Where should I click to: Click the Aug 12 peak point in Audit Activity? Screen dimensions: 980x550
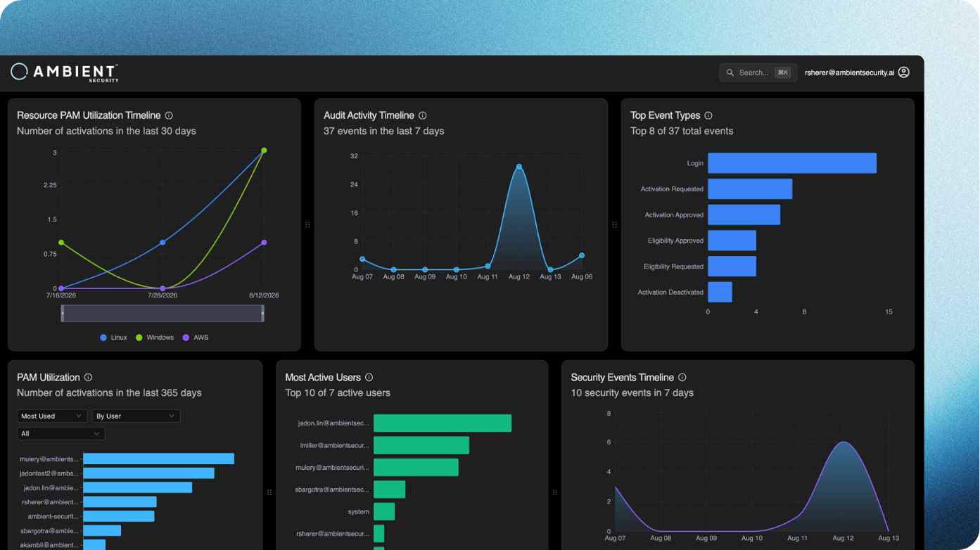[x=519, y=167]
